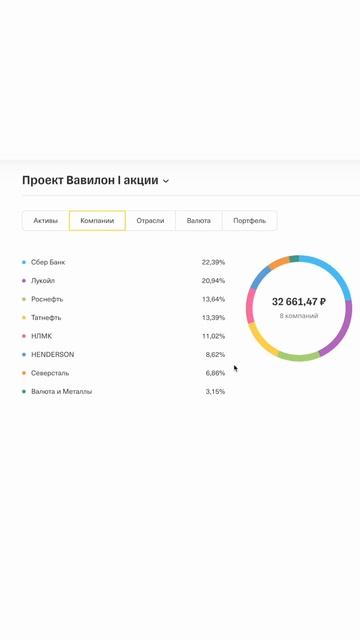This screenshot has width=360, height=640.
Task: Click the Сбер Банк row label
Action: (48, 262)
